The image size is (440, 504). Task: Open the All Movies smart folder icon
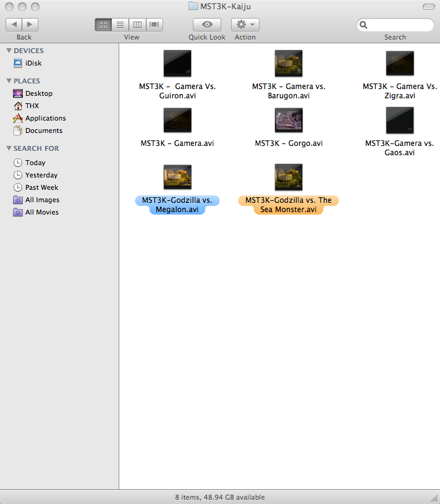pos(18,212)
